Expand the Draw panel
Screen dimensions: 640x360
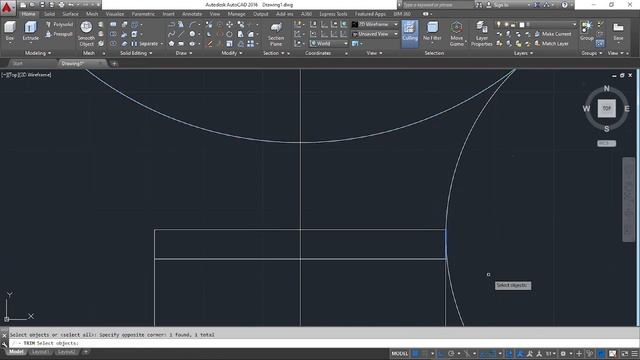coord(184,53)
